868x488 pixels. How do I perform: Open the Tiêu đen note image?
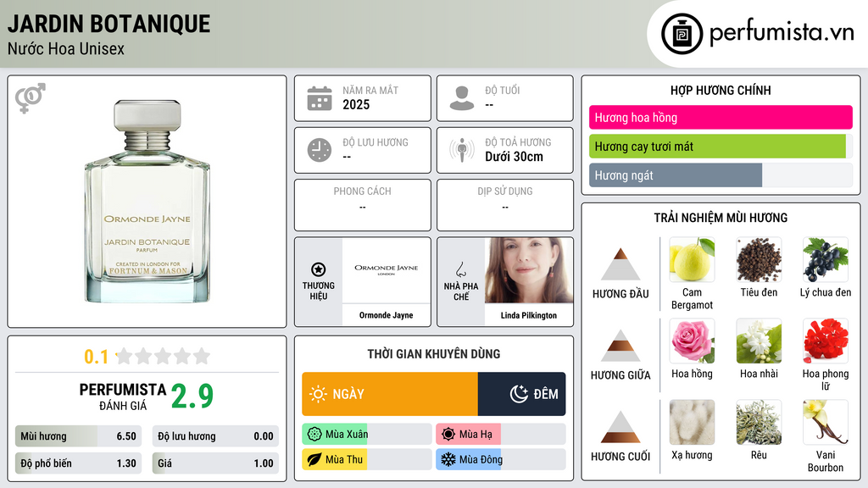click(759, 259)
